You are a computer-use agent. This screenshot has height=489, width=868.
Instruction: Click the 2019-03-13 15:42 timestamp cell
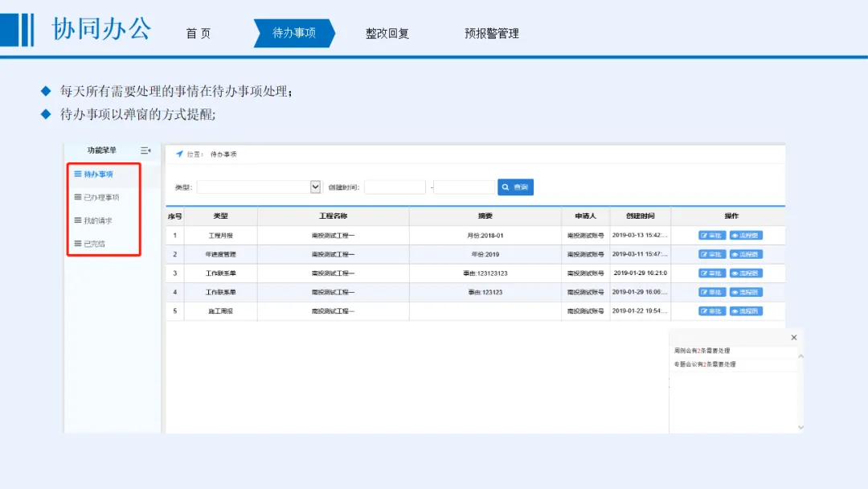click(640, 236)
